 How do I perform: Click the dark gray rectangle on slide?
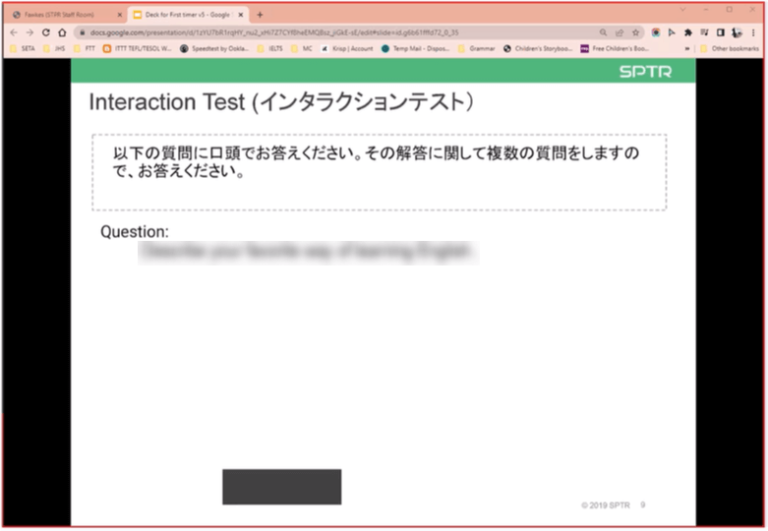click(x=282, y=486)
